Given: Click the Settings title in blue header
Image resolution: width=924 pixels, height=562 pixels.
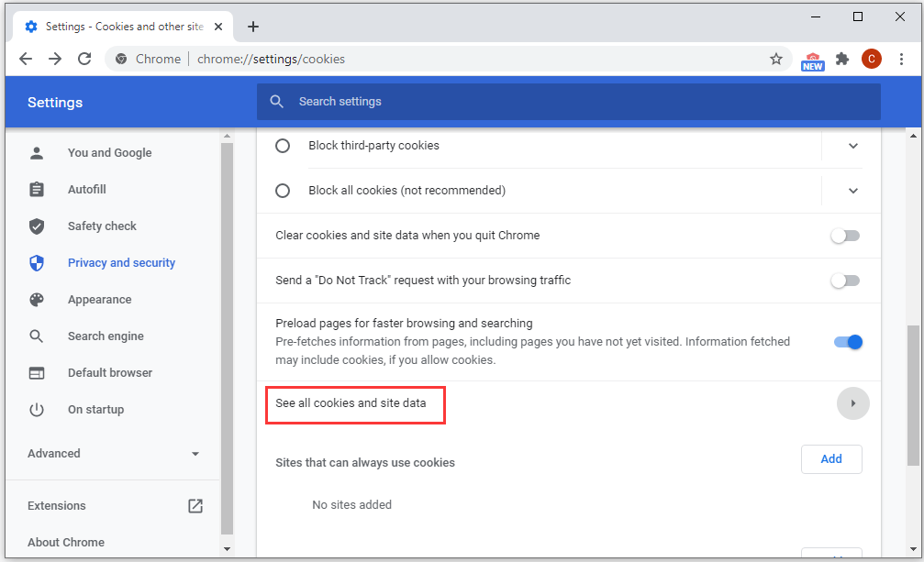Looking at the screenshot, I should click(x=55, y=103).
